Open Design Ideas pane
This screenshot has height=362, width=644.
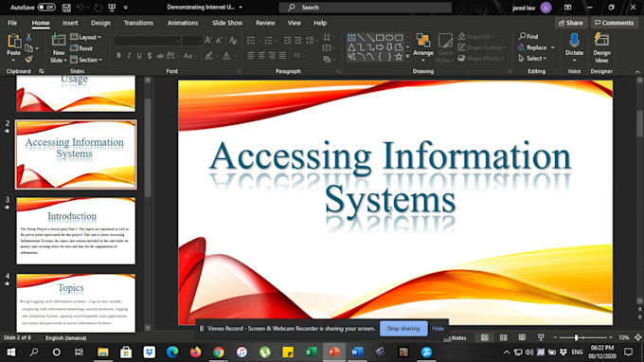click(601, 47)
